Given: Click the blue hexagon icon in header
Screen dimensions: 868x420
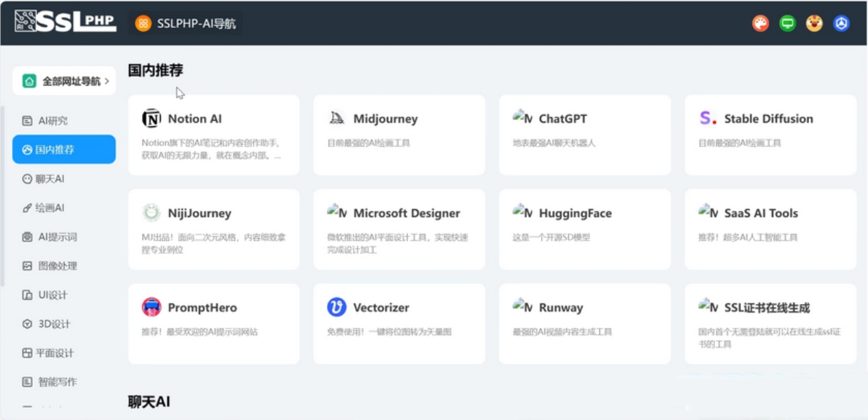Looking at the screenshot, I should point(841,23).
